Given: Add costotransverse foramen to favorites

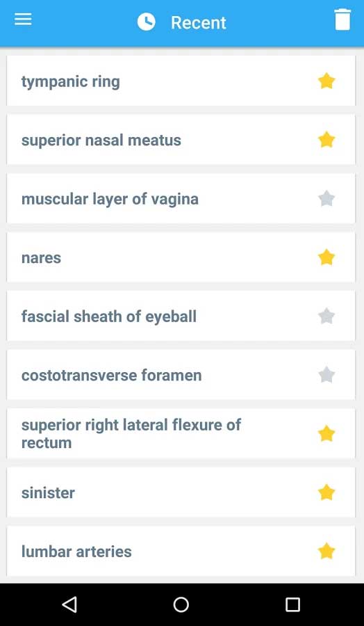Looking at the screenshot, I should pos(326,375).
